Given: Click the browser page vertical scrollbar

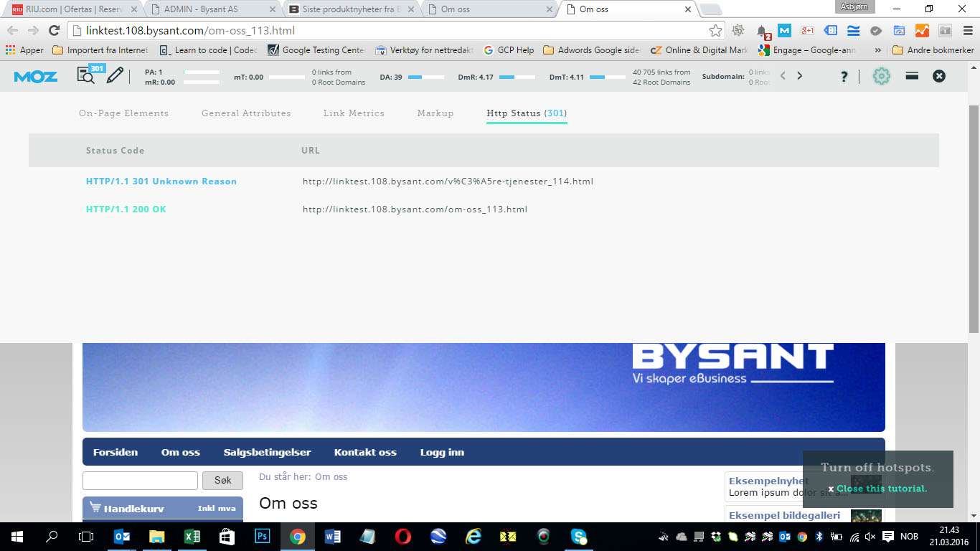Looking at the screenshot, I should point(974,215).
